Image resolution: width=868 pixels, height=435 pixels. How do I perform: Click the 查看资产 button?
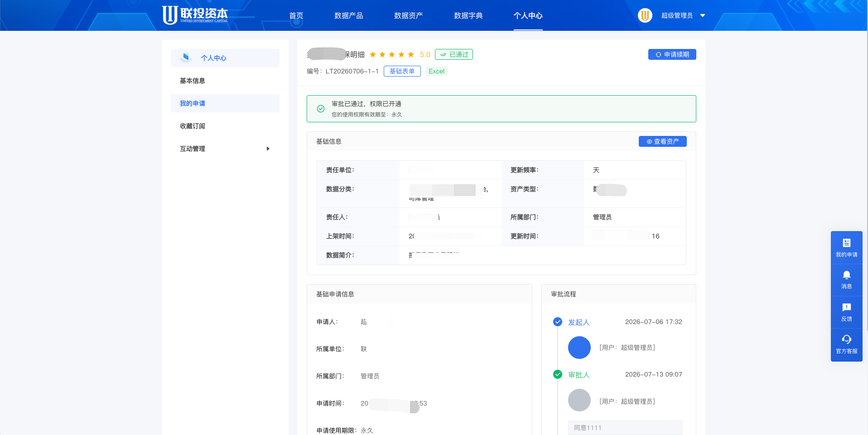pos(663,141)
